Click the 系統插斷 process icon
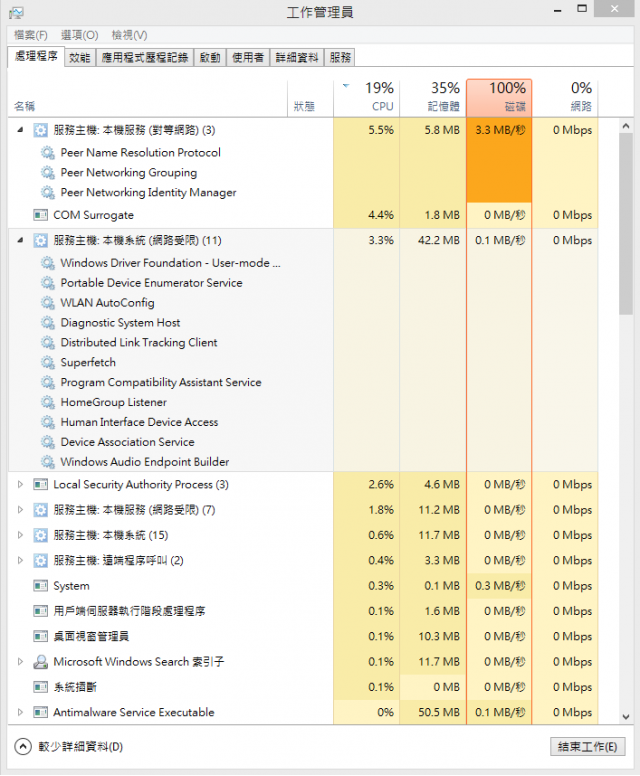 (40, 687)
